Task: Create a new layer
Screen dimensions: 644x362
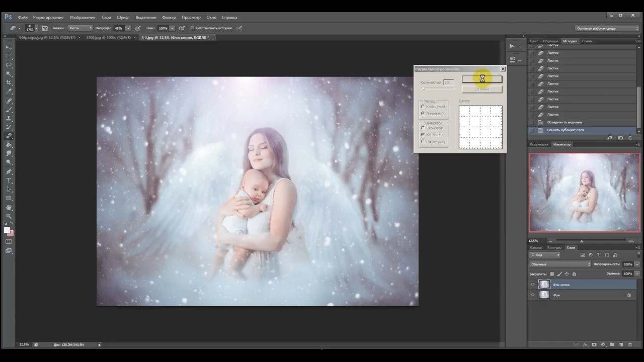Action: [621, 344]
